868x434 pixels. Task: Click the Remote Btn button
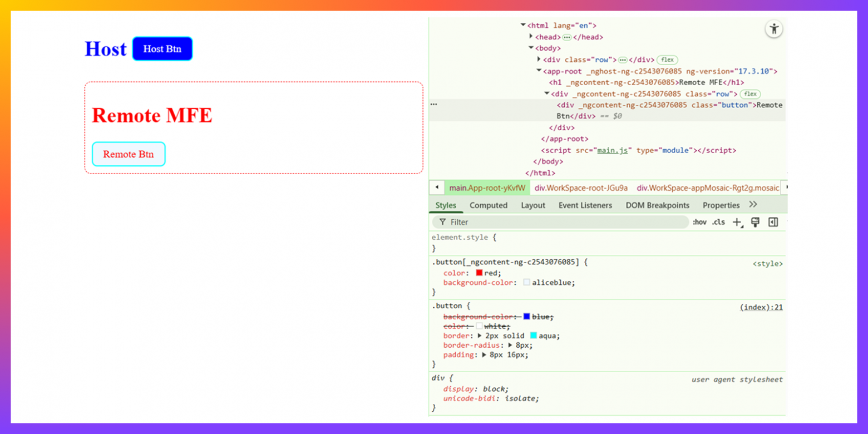(129, 154)
